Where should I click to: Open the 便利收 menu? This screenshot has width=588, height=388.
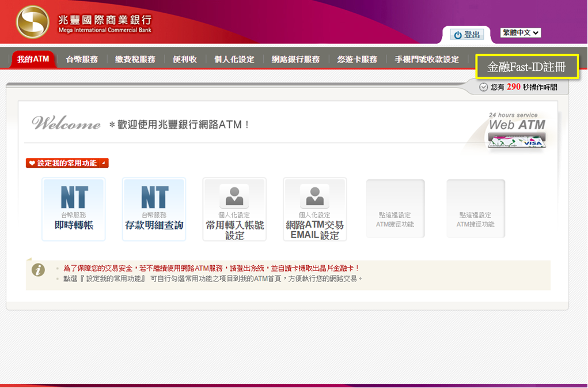pyautogui.click(x=185, y=59)
